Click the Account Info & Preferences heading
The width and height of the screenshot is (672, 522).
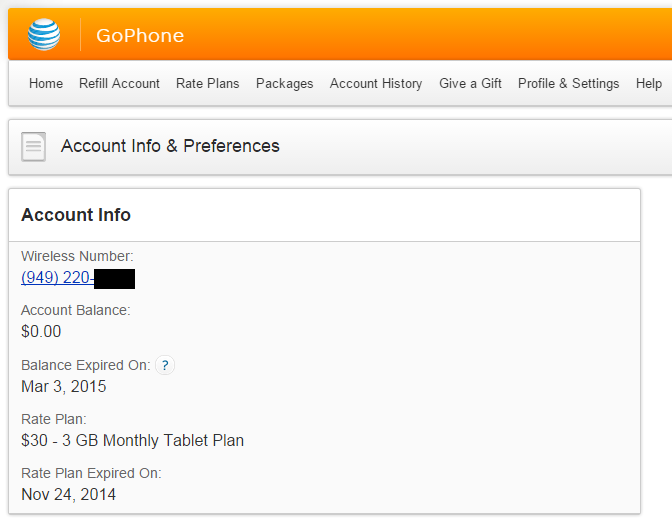(170, 146)
